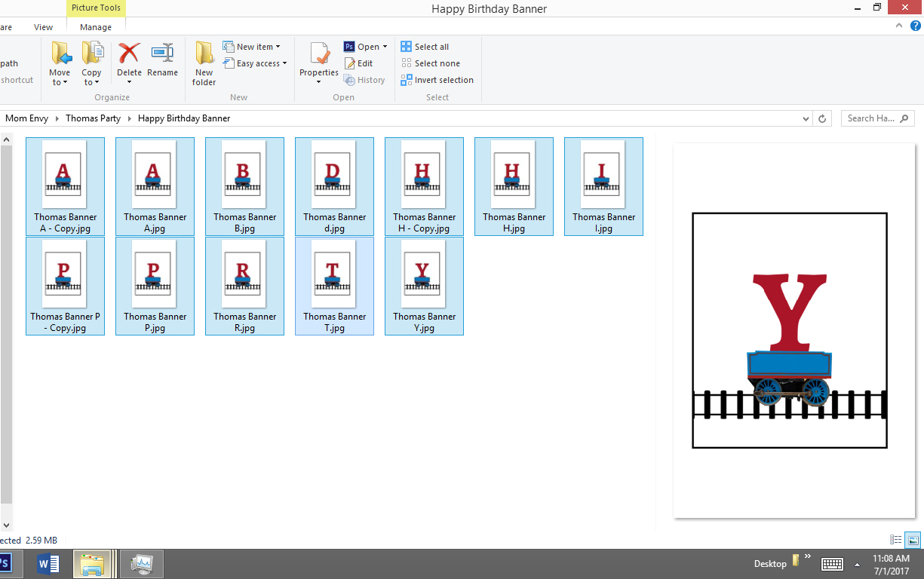Screen dimensions: 924x579
Task: Open the Manage tab under Picture Tools
Action: coord(96,27)
